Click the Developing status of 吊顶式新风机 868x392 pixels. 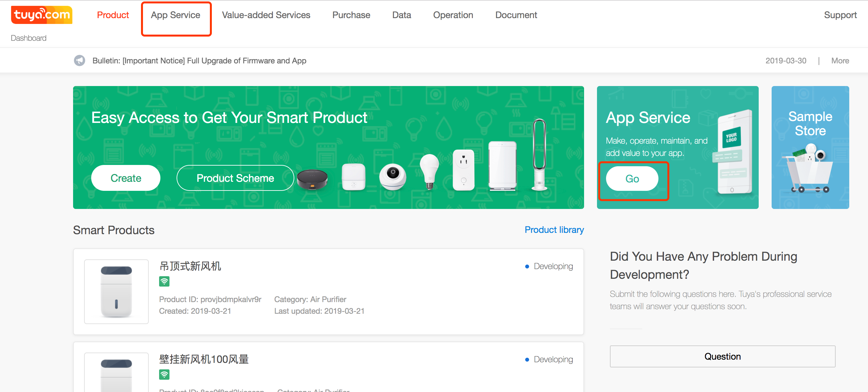point(549,266)
